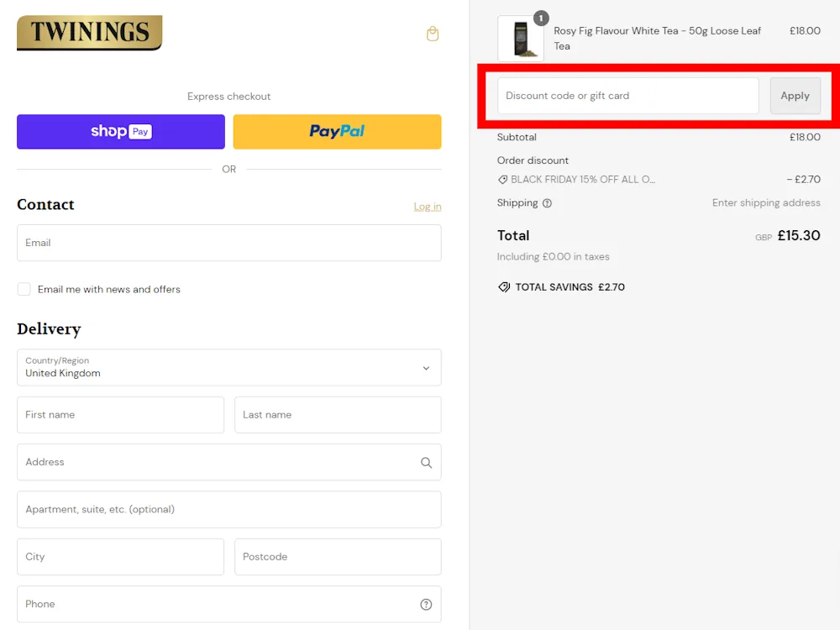The height and width of the screenshot is (630, 840).
Task: Click the Express checkout heading
Action: pyautogui.click(x=228, y=97)
